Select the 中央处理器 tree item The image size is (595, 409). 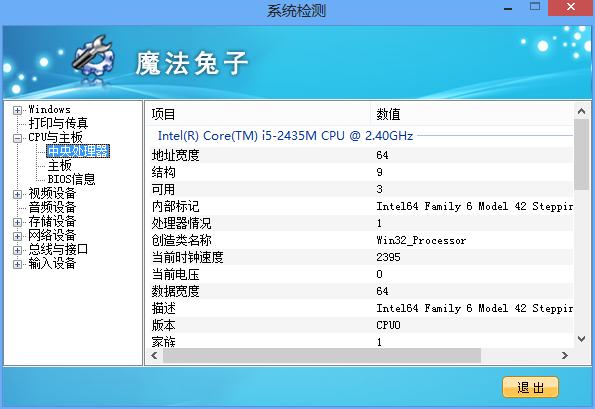[x=78, y=151]
